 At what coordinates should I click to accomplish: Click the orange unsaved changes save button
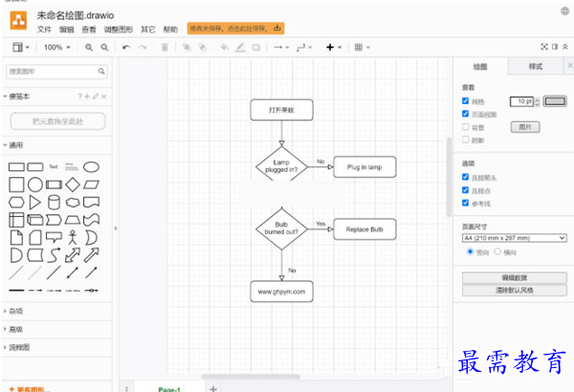[235, 28]
